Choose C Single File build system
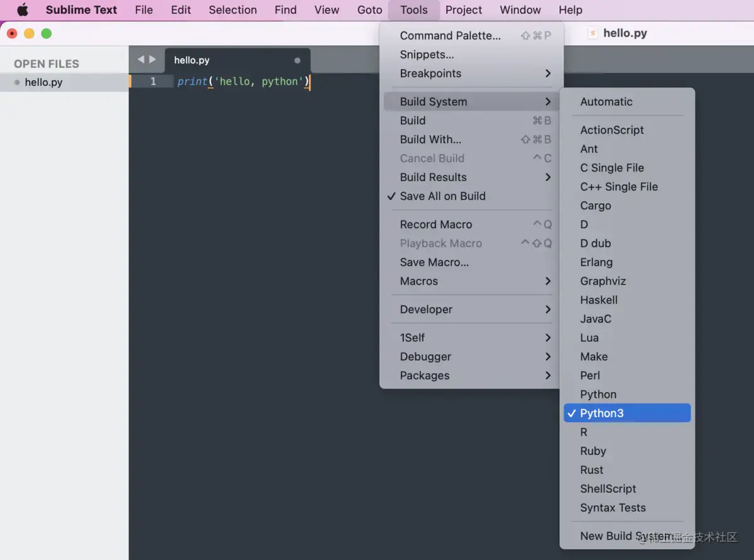 pyautogui.click(x=627, y=168)
